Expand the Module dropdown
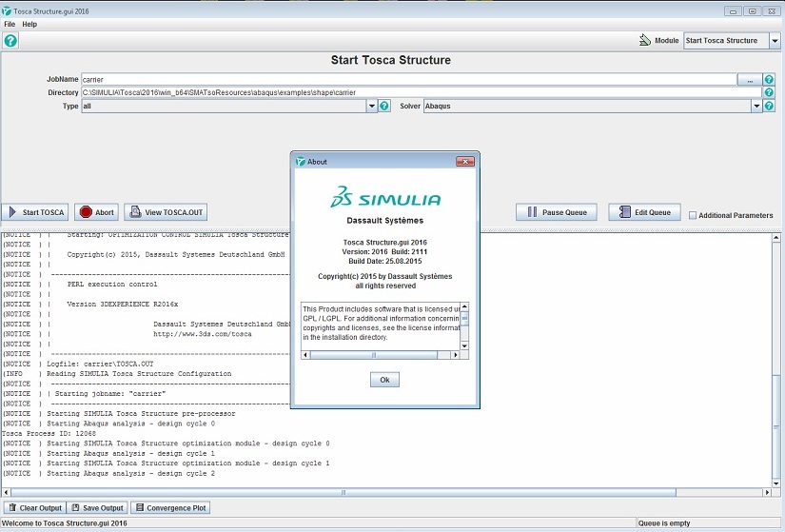Image resolution: width=785 pixels, height=532 pixels. click(x=775, y=41)
